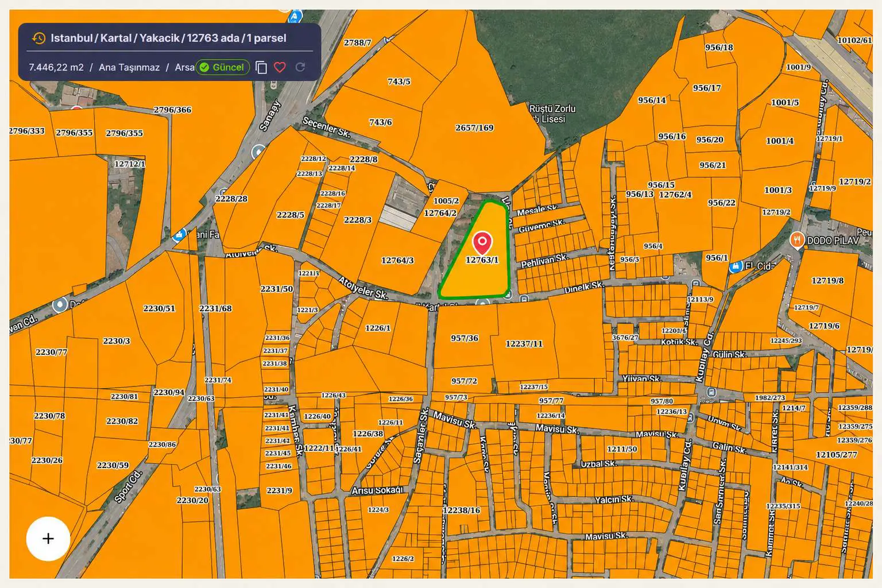Select parcel 2228/5
The width and height of the screenshot is (882, 588).
(290, 215)
